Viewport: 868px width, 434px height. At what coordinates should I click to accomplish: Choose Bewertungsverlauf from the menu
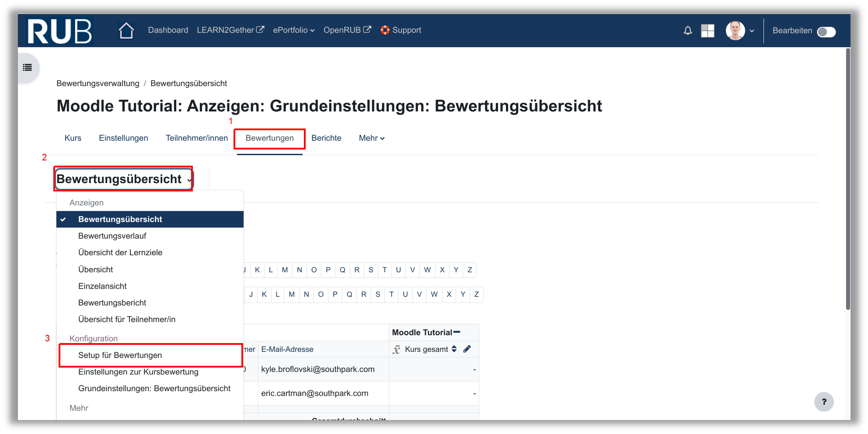[112, 236]
